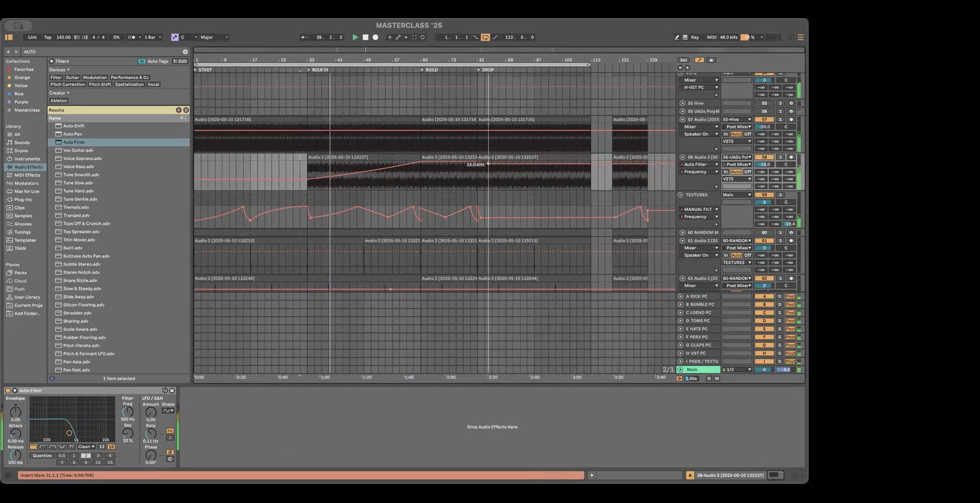Image resolution: width=980 pixels, height=503 pixels.
Task: Click the Tap tempo button
Action: coord(48,37)
